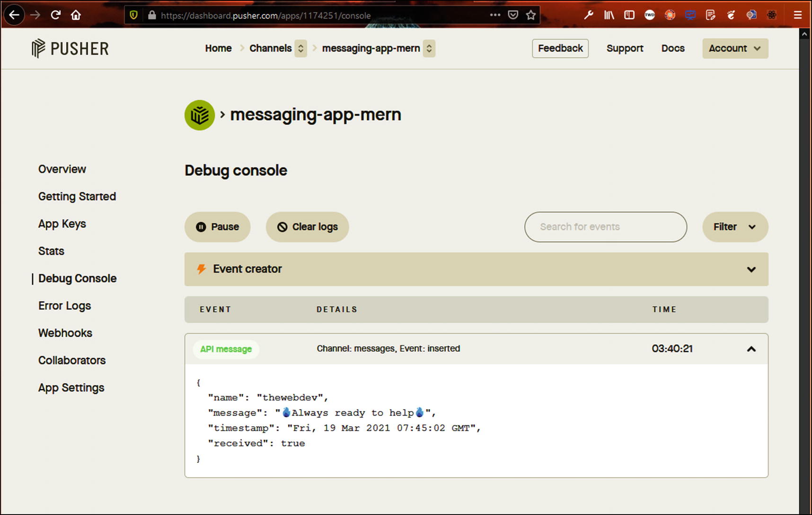Screen dimensions: 812x515
Task: Open the Docs link in header
Action: 672,48
